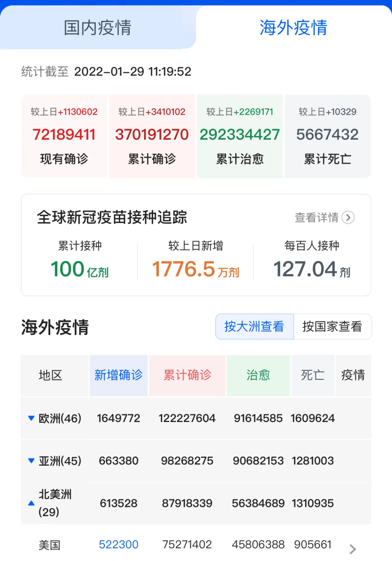Click the 海外疫情 section heading

(55, 327)
